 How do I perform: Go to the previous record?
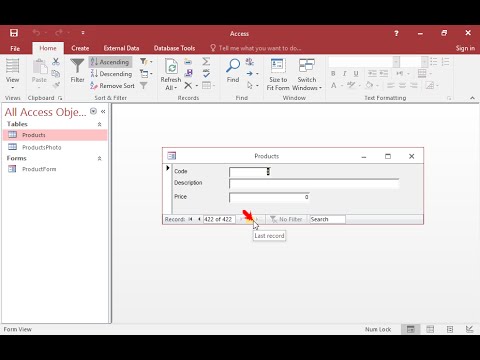pyautogui.click(x=199, y=219)
